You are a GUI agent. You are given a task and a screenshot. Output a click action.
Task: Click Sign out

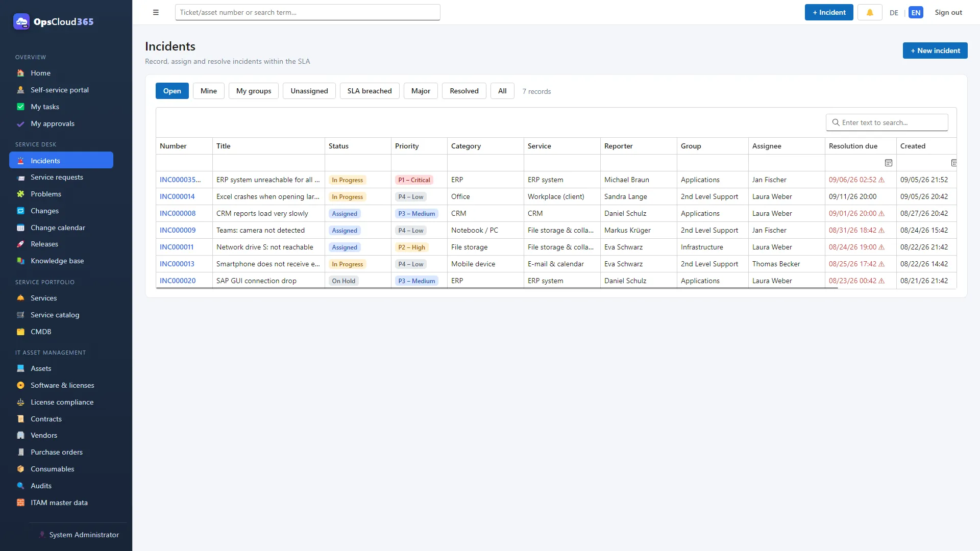[x=948, y=12]
